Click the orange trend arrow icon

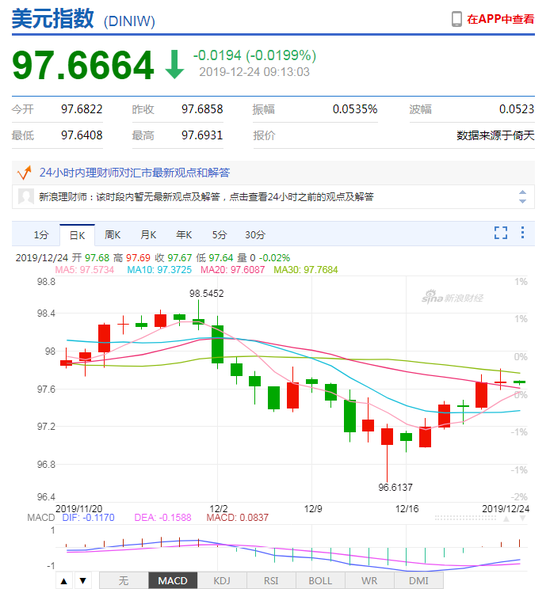pos(24,172)
